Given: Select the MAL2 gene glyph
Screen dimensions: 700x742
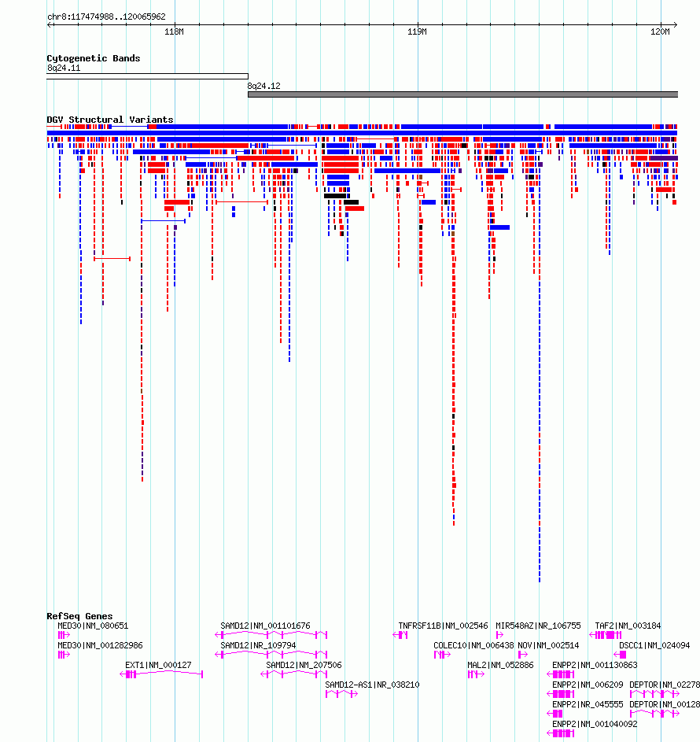Looking at the screenshot, I should [x=476, y=674].
